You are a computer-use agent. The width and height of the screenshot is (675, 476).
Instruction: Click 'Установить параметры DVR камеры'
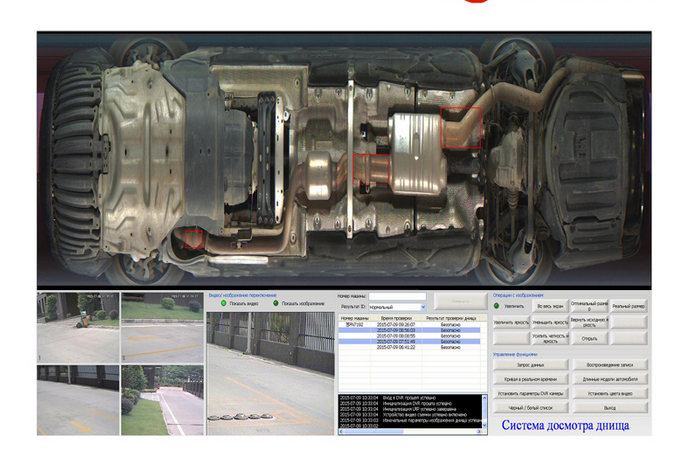point(529,394)
